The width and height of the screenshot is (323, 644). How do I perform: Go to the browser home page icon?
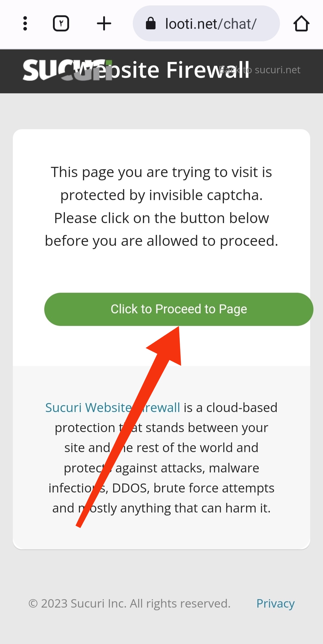(301, 24)
